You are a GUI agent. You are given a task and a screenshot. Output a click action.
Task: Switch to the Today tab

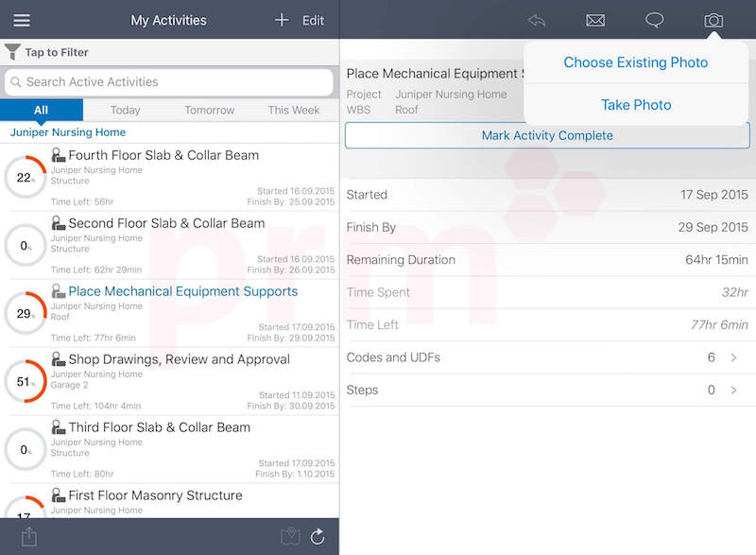coord(125,110)
